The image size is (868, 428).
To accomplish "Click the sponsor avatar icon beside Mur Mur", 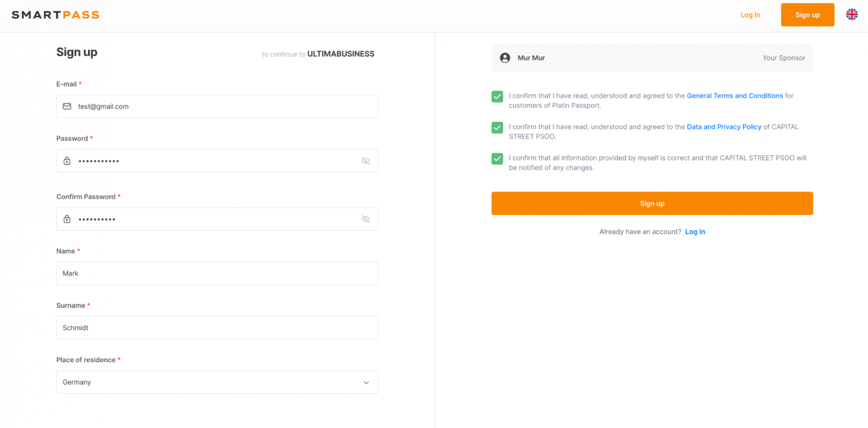I will click(505, 58).
